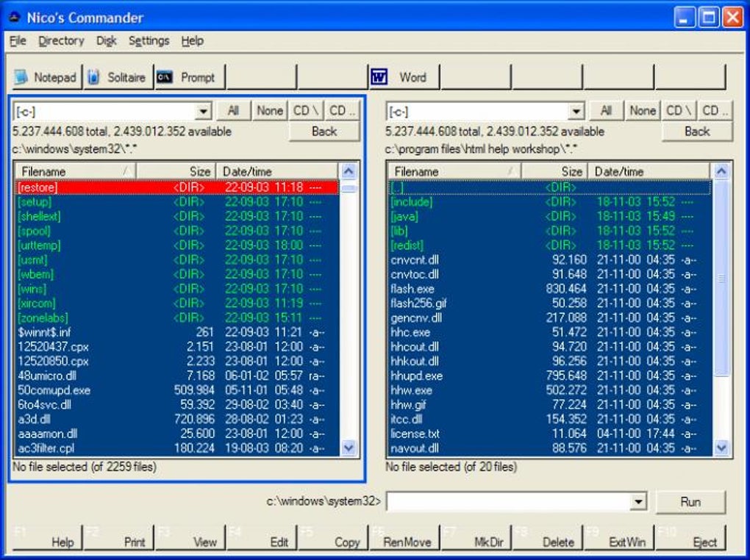Select file hhupd.exe
This screenshot has width=750, height=560.
click(550, 376)
